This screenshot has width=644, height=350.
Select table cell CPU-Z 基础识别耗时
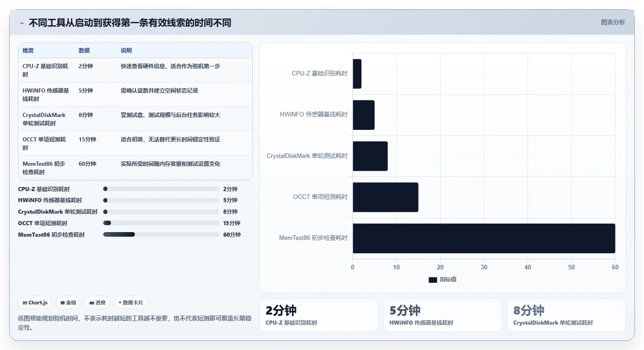coord(46,70)
